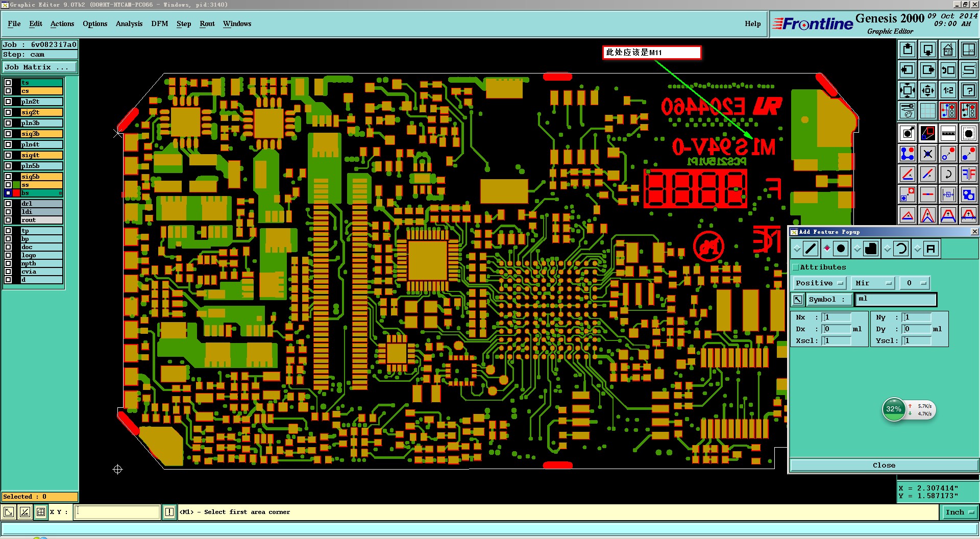Click the rotate arc arrow icon

[948, 174]
